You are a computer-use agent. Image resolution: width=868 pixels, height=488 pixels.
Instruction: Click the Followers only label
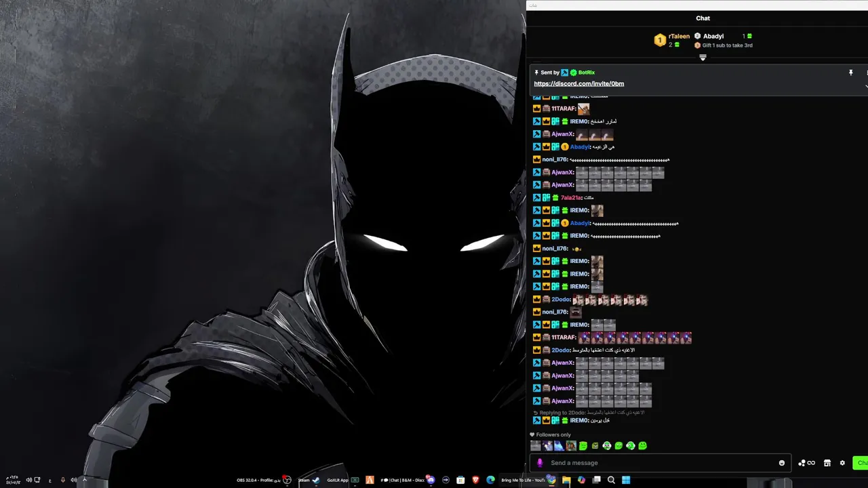point(553,434)
